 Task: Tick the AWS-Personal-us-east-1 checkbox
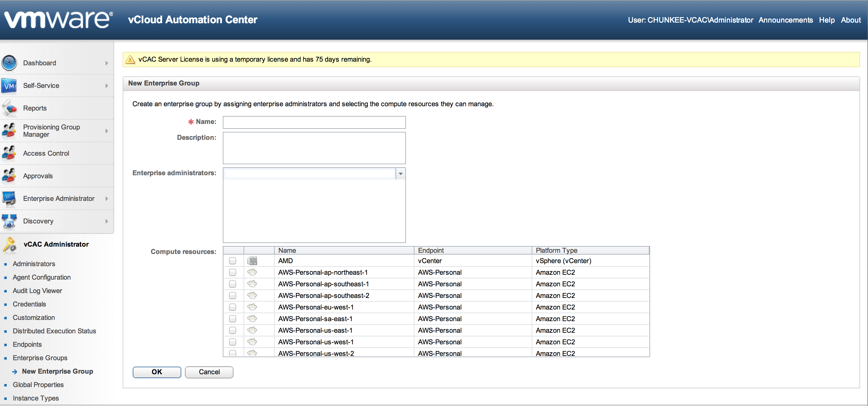coord(233,330)
